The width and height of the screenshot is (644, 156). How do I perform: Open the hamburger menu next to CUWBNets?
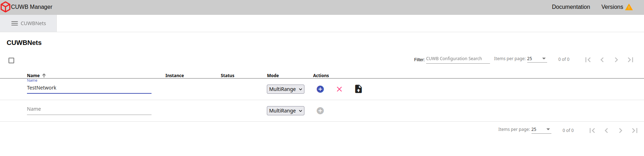pyautogui.click(x=15, y=23)
